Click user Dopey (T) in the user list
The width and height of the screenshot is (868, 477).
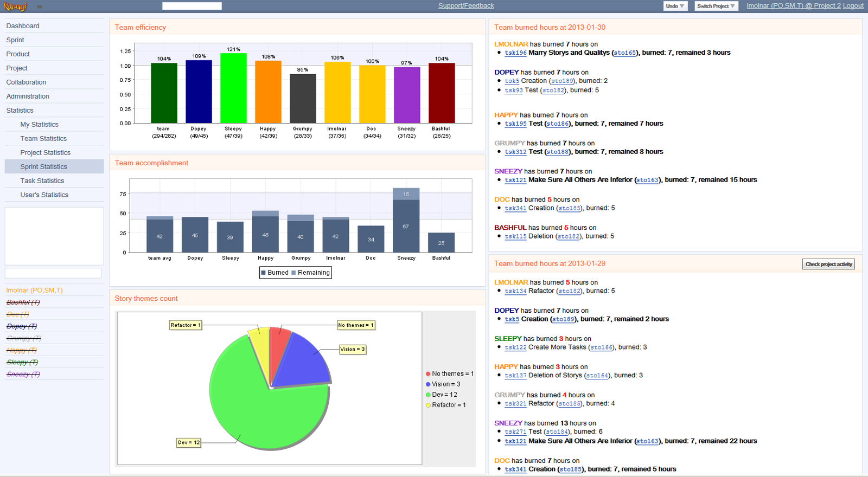click(22, 326)
